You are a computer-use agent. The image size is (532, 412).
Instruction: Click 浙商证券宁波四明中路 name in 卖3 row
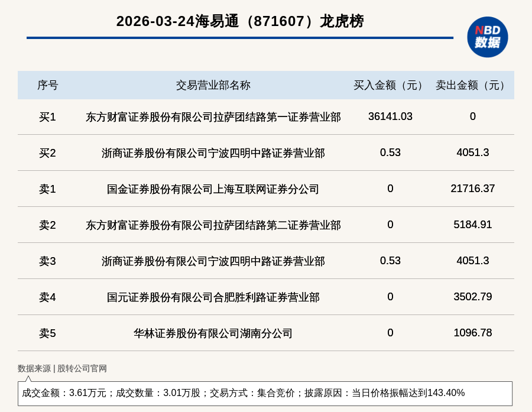coord(213,261)
